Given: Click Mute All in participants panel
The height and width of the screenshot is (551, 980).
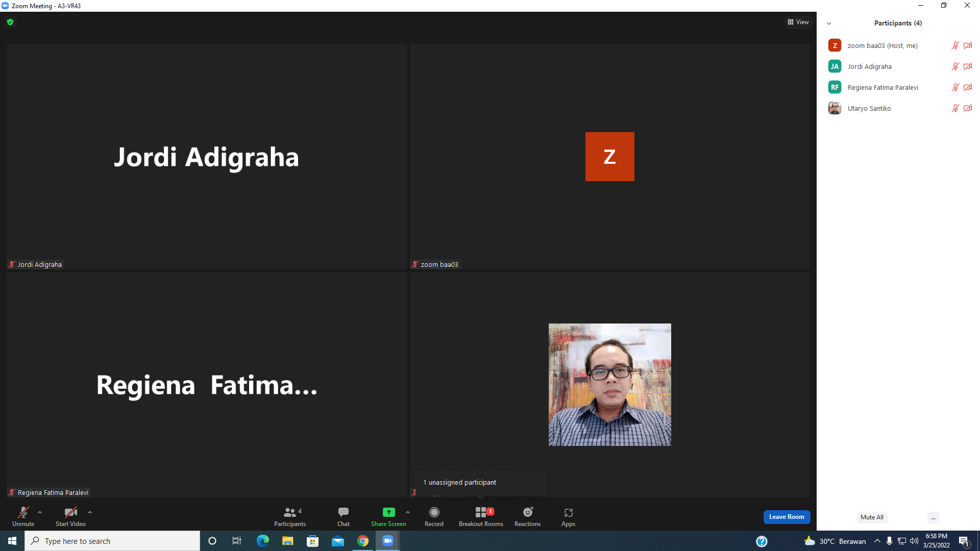Looking at the screenshot, I should click(x=872, y=517).
